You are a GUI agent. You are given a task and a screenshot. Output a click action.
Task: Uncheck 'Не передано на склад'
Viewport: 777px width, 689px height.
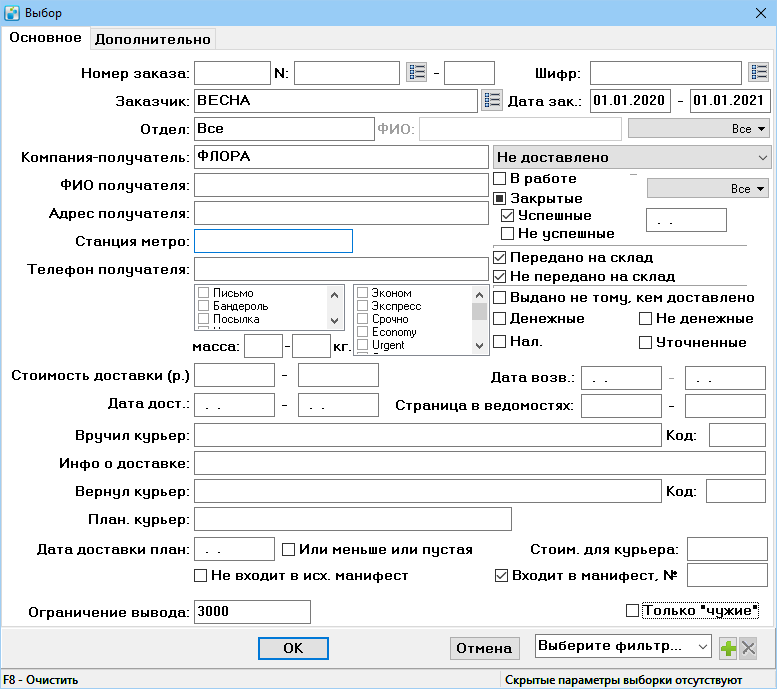click(x=500, y=277)
